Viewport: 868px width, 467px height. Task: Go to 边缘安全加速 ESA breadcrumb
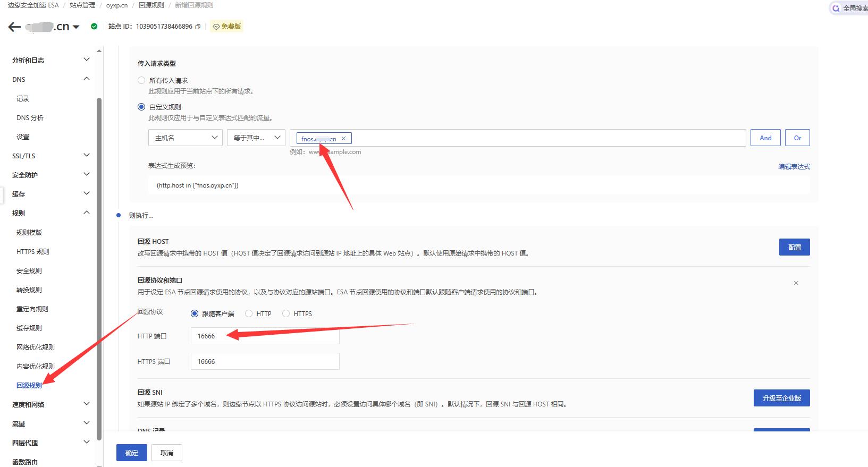tap(33, 5)
